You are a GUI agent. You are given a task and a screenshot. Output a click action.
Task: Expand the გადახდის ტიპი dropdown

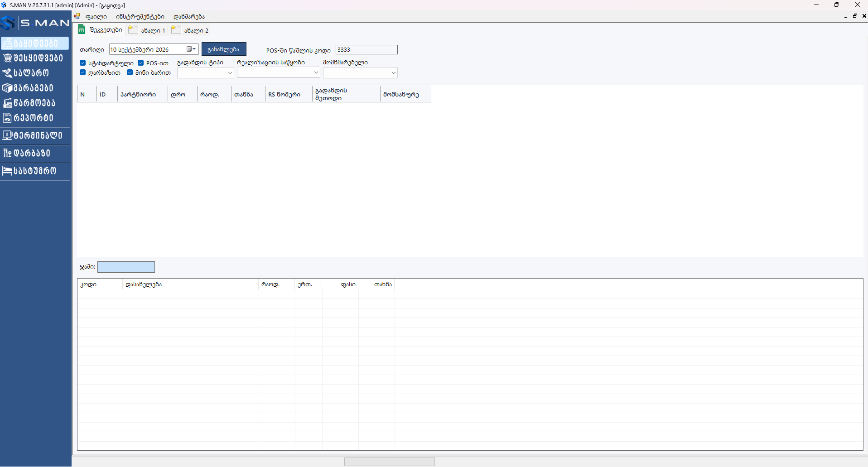pyautogui.click(x=205, y=73)
